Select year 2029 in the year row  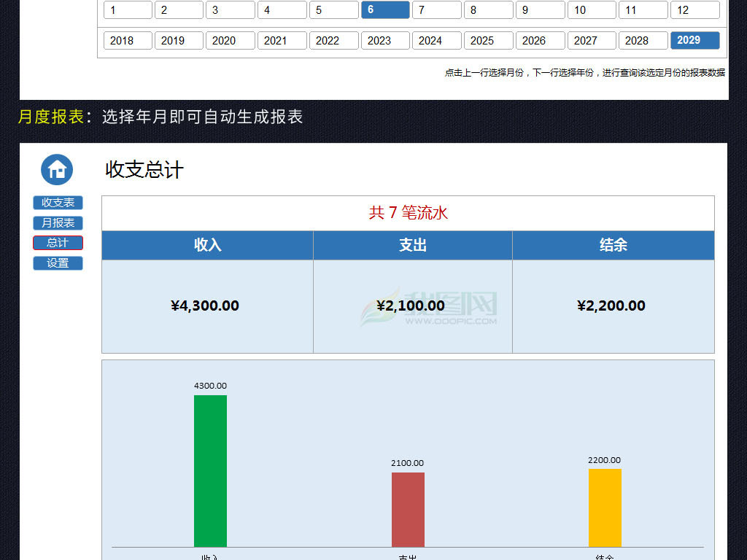point(694,41)
